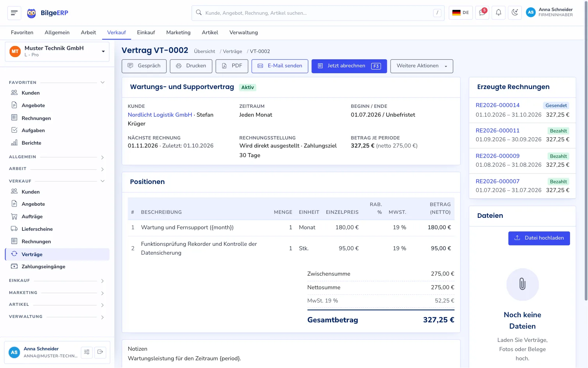Toggle the sidebar hamburger menu

[x=14, y=13]
